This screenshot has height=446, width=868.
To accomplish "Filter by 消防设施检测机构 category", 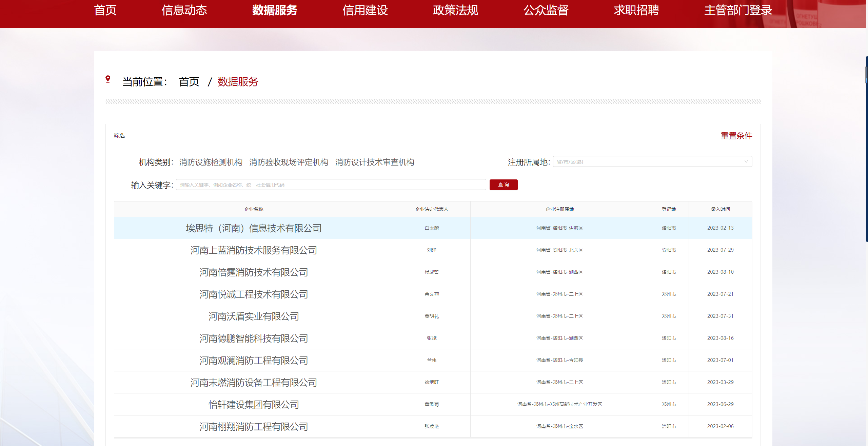I will pos(211,162).
